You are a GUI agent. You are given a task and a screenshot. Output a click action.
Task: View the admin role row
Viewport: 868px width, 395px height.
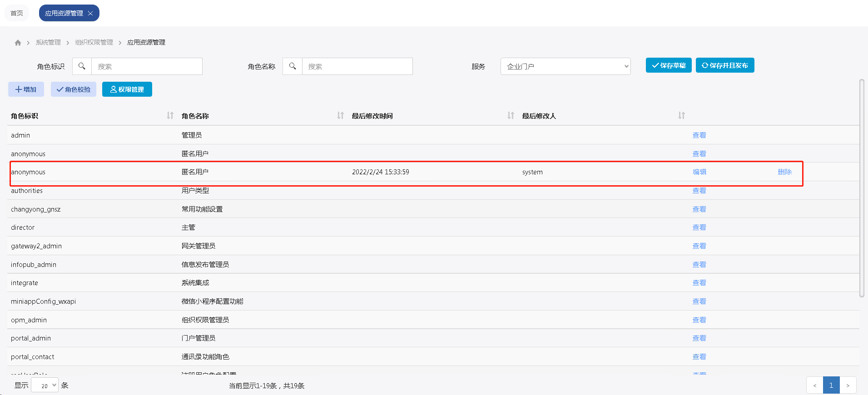(699, 135)
